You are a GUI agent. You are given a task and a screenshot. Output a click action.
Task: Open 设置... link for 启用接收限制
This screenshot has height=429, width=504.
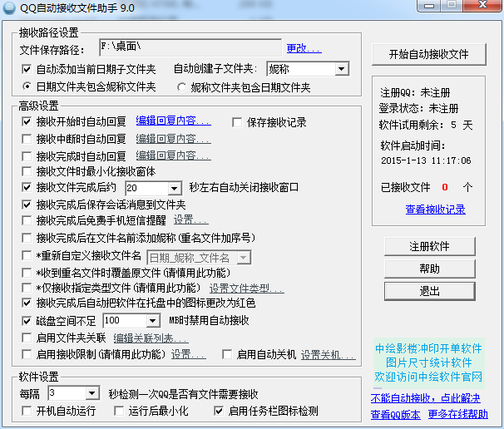click(x=188, y=354)
